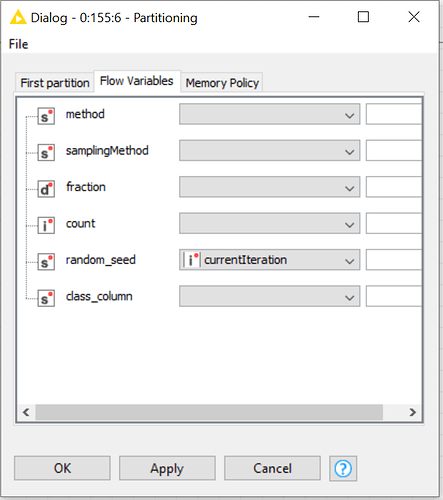Viewport: 443px width, 500px height.
Task: Open the samplingMethod variable dropdown
Action: pos(269,150)
